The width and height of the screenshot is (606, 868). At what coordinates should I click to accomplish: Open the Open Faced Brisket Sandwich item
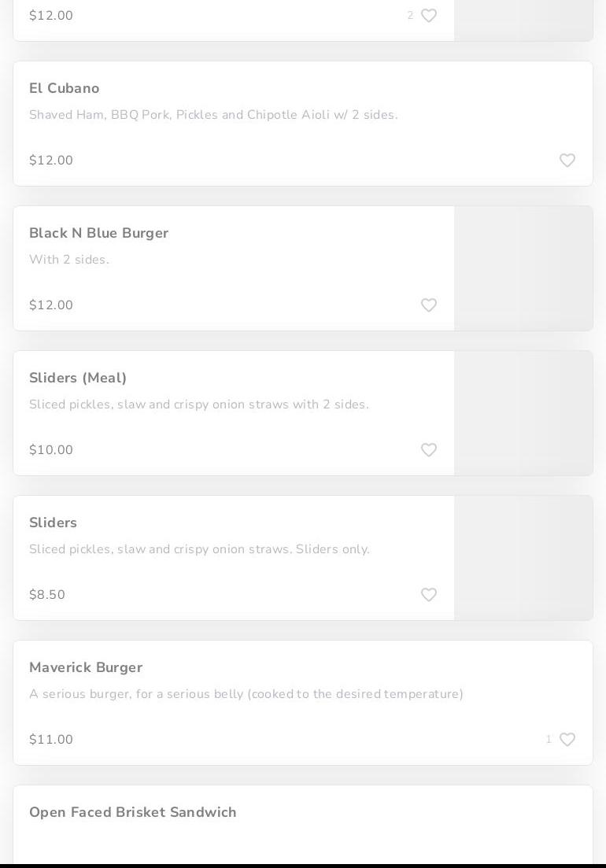point(133,812)
